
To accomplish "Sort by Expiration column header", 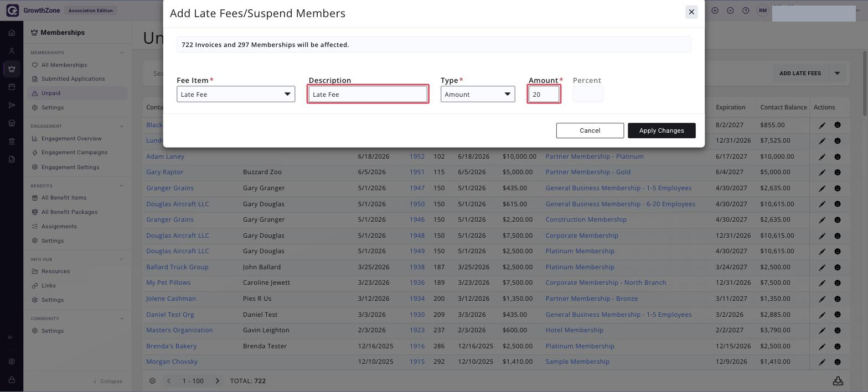I will (731, 107).
